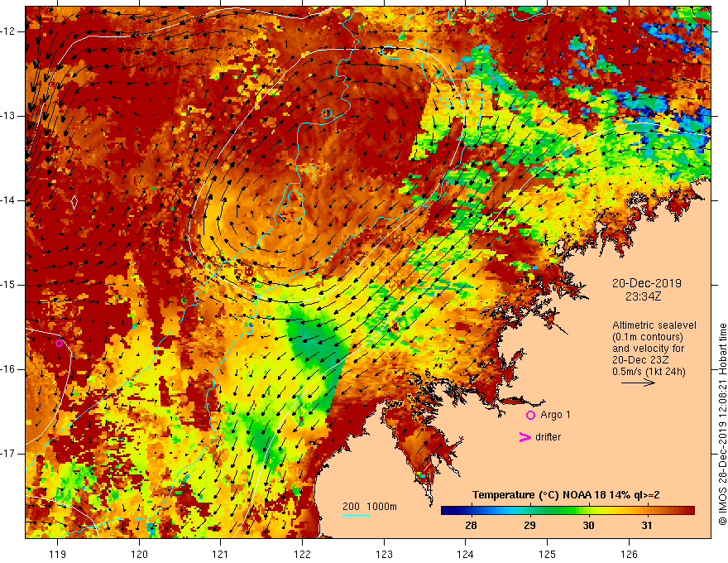Click the latitude axis label -15
728x563 pixels.
pos(8,285)
